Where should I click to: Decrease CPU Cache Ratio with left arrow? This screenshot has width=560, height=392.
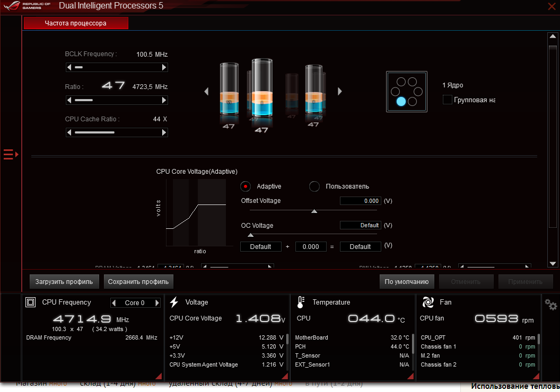click(x=69, y=132)
